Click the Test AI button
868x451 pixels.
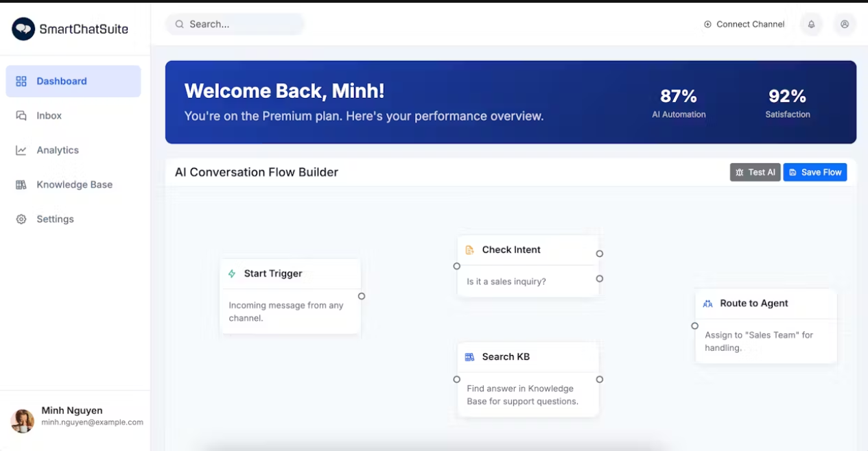(755, 173)
